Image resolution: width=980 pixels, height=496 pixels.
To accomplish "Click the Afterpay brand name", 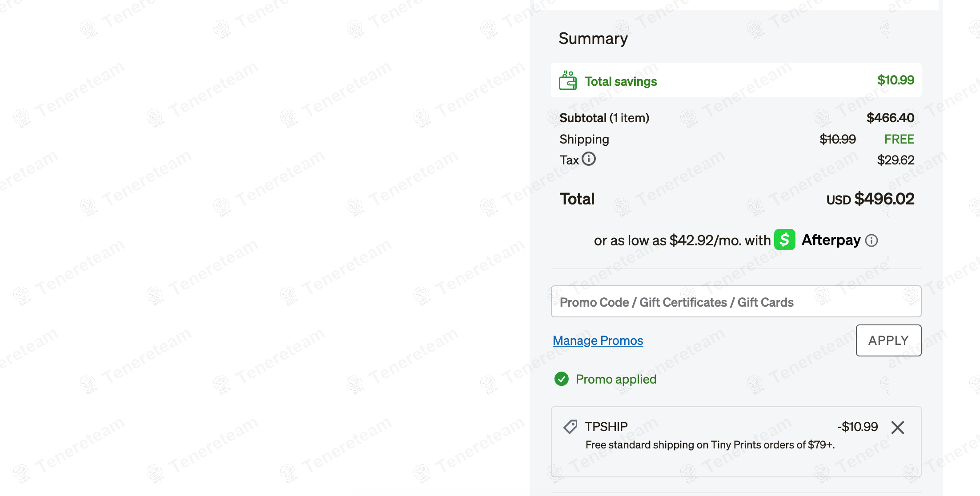I will [831, 240].
